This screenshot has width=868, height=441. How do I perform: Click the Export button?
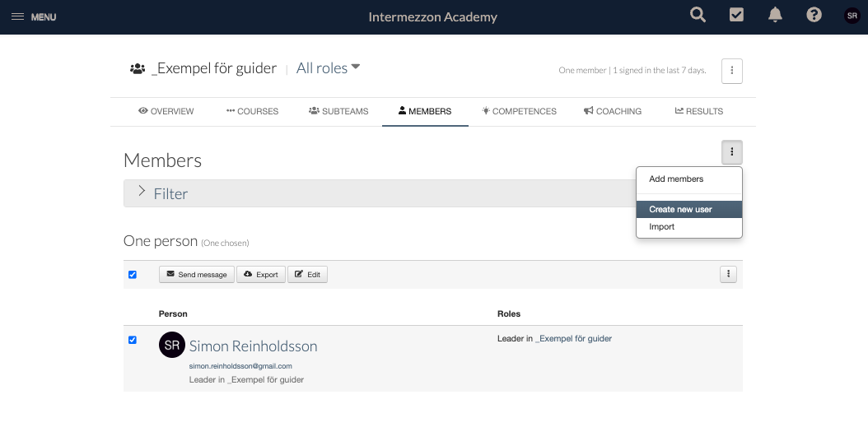261,275
